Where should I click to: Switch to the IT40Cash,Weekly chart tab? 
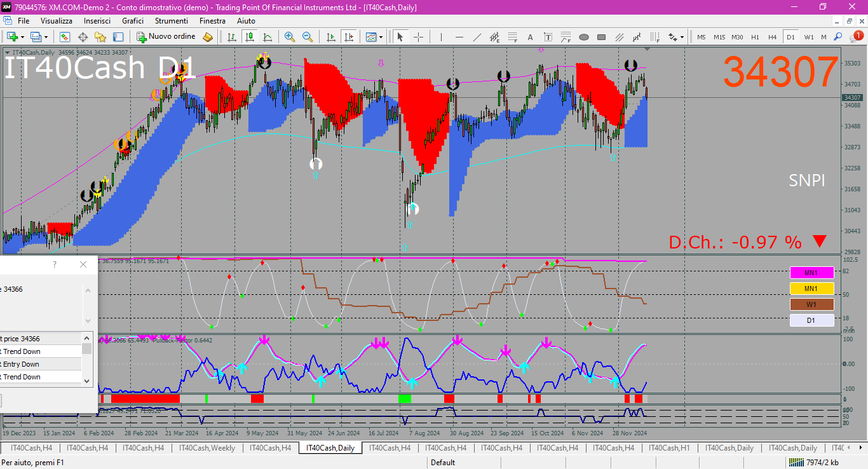tap(207, 448)
